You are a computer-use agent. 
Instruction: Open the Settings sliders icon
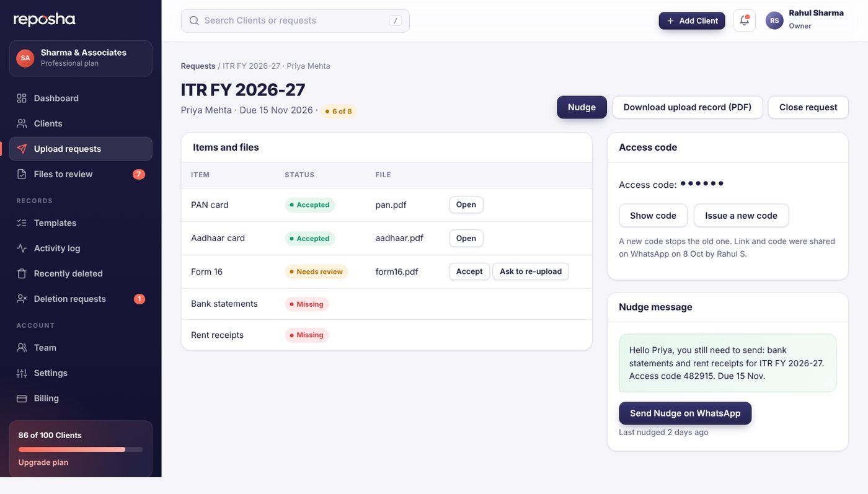click(22, 373)
